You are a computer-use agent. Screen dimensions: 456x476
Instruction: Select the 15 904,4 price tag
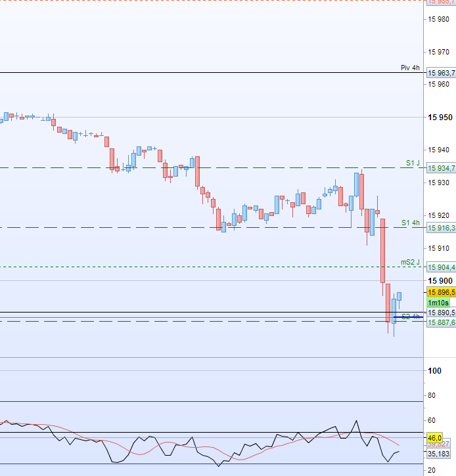[441, 267]
